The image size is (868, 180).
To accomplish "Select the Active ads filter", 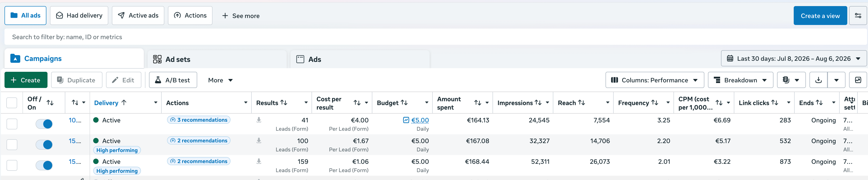I will tap(138, 16).
